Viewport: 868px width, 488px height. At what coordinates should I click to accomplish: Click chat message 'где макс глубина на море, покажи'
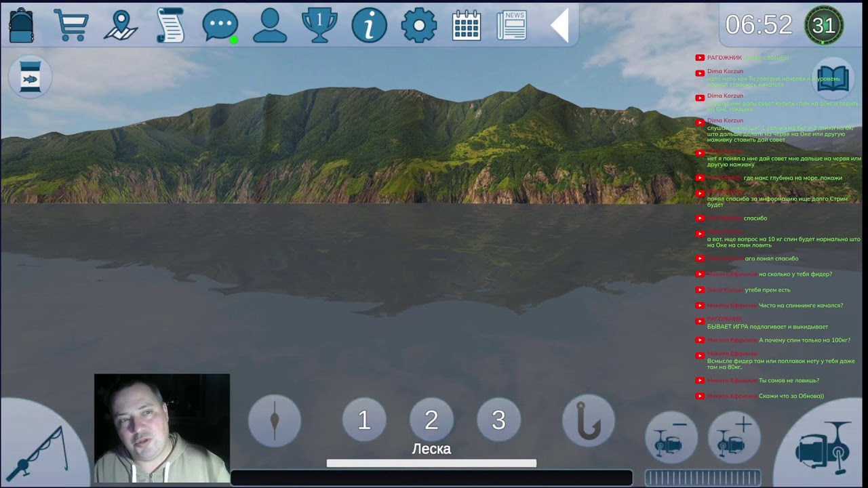(x=793, y=178)
